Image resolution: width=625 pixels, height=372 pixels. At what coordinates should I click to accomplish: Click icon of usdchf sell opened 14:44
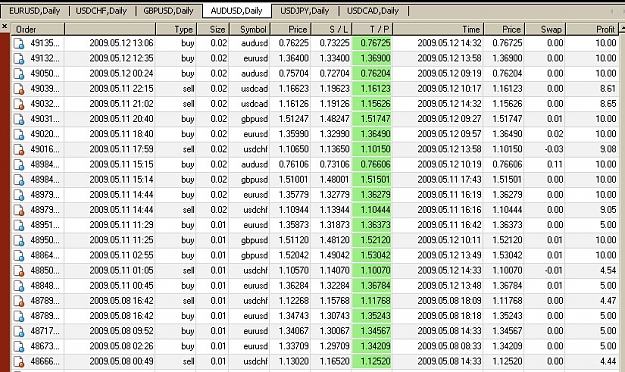pos(19,210)
